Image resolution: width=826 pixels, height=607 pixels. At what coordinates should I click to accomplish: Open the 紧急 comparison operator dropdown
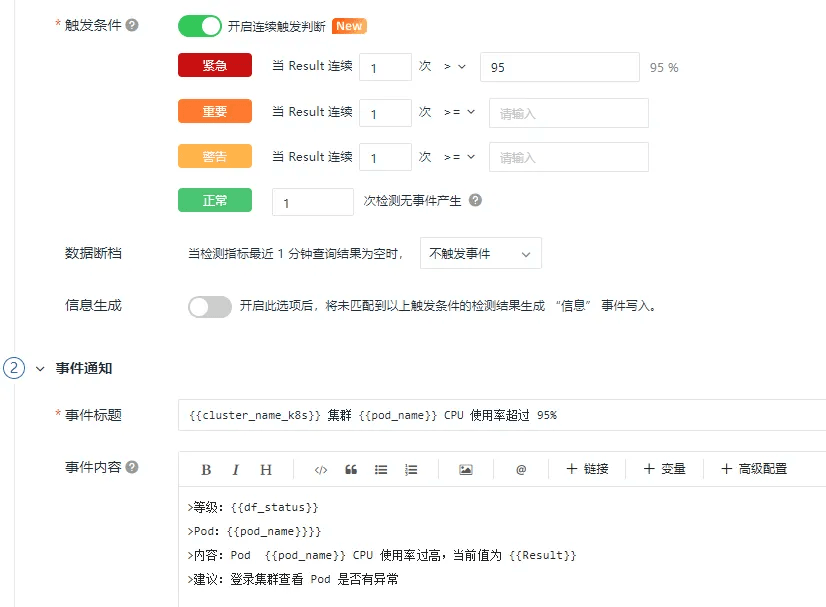pyautogui.click(x=455, y=67)
